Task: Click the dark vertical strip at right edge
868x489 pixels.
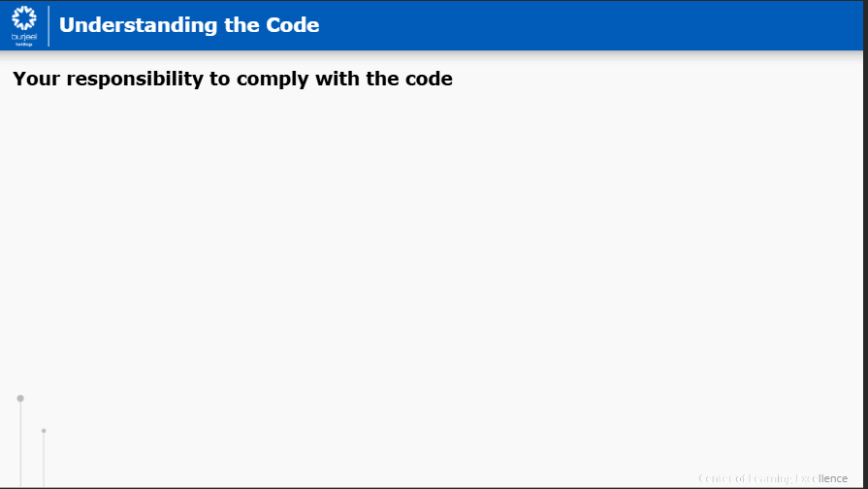Action: click(x=865, y=244)
